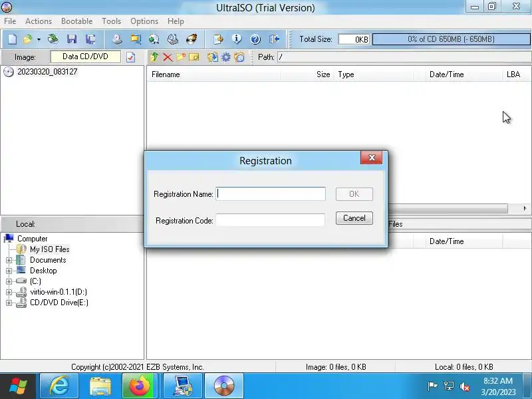Screen dimensions: 532x399
Task: Click the checkmark document icon beside Data CD/DVD
Action: 130,57
